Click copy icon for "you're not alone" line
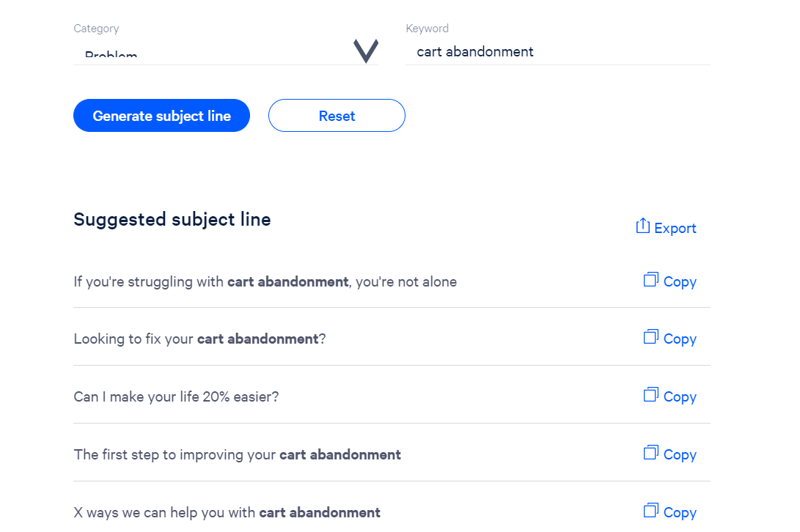 pyautogui.click(x=651, y=279)
